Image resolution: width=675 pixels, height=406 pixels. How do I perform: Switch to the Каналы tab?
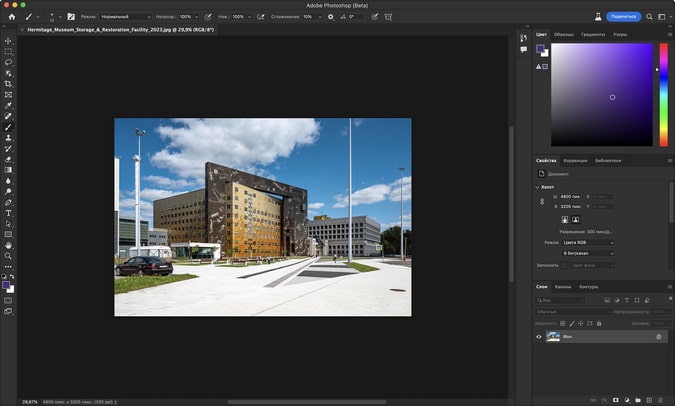(563, 287)
